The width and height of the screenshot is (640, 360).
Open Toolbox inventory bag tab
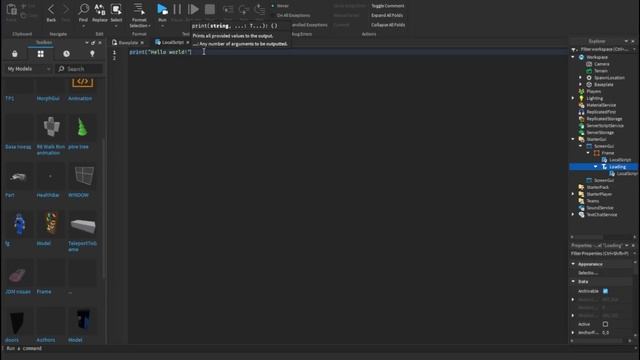tap(15, 54)
